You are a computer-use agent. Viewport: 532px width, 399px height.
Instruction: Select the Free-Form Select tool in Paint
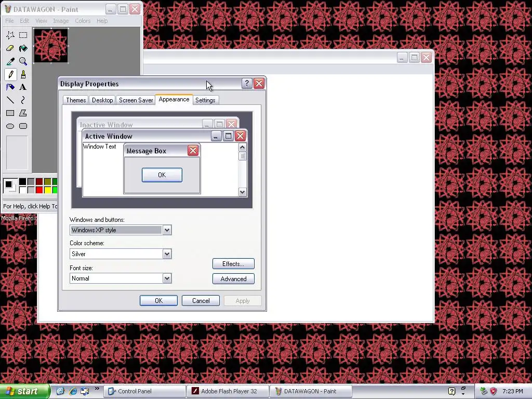pos(10,35)
